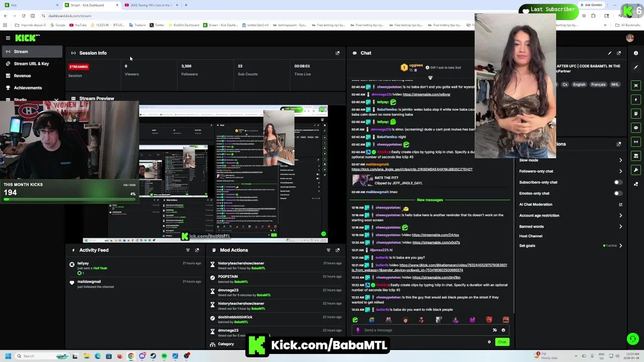Click the Ask Gemini button in Chrome

591,5
